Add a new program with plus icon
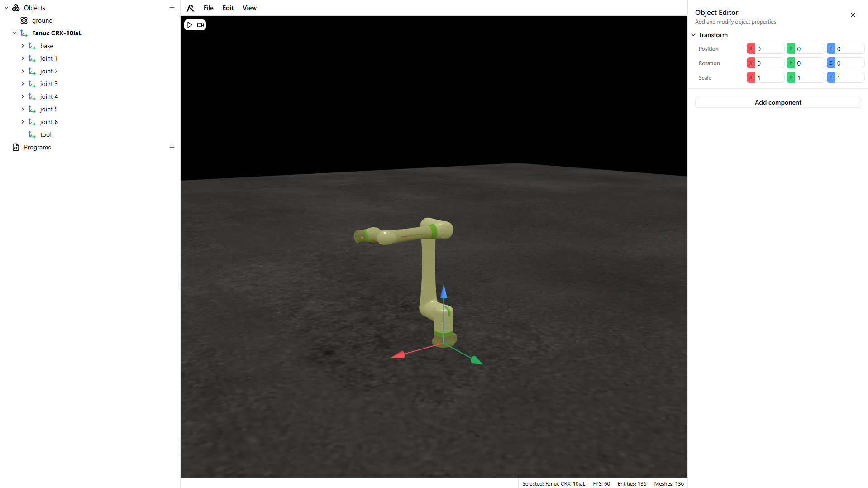 point(172,147)
